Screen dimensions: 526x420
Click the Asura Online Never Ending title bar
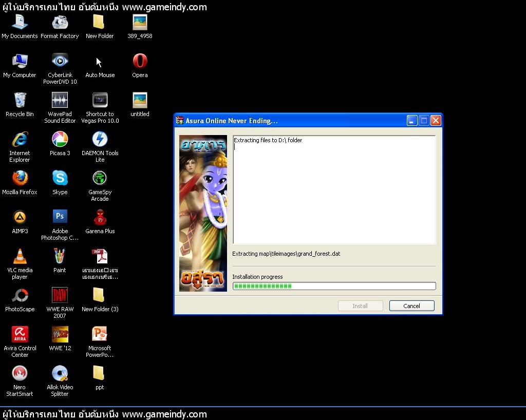(308, 120)
